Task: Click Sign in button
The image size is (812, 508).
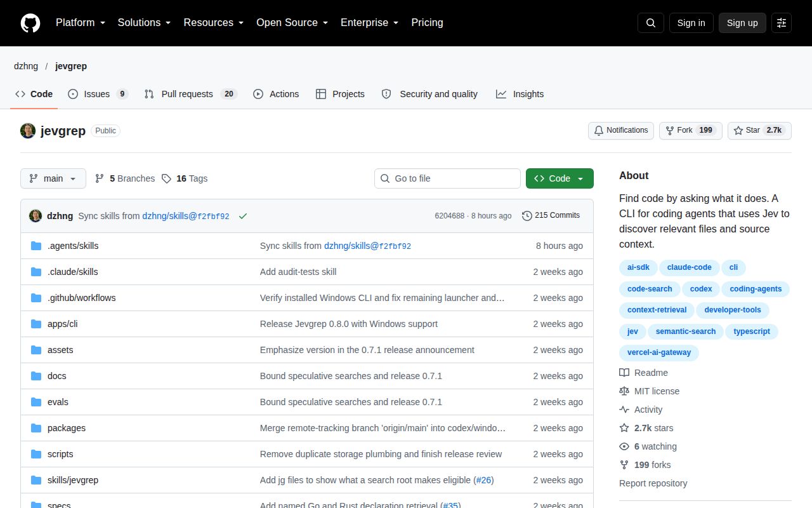Action: [691, 23]
